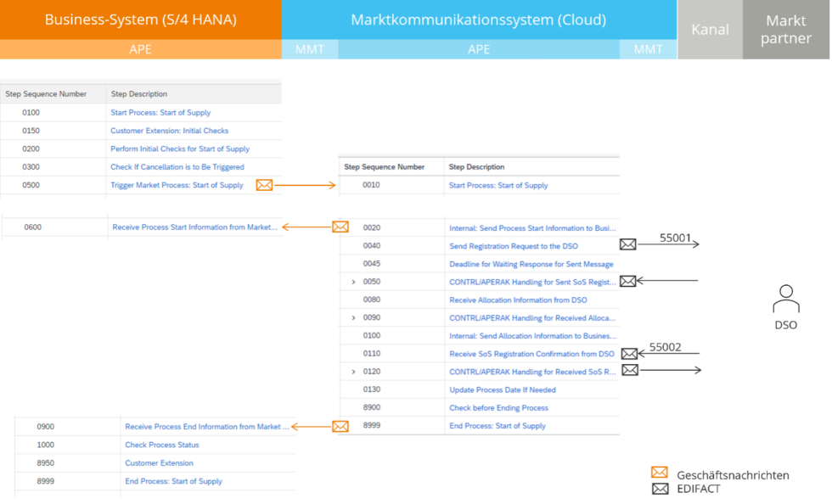Screen dimensions: 832x504
Task: Select the envelope icon next to step 0600
Action: pyautogui.click(x=340, y=227)
